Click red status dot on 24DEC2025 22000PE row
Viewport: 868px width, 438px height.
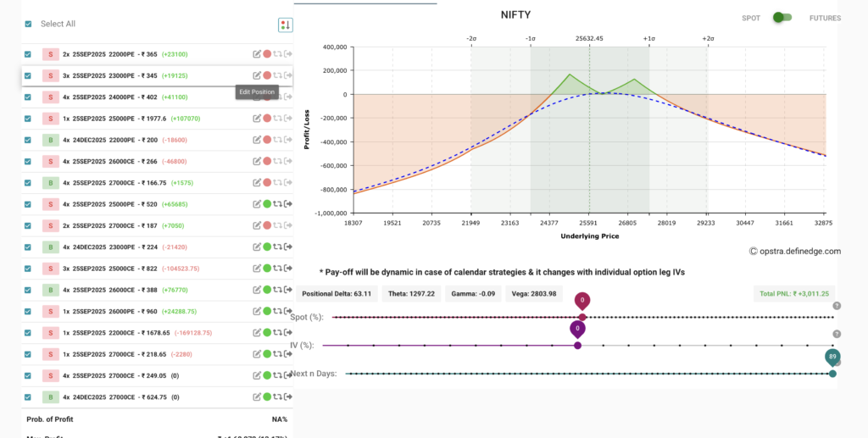click(267, 140)
